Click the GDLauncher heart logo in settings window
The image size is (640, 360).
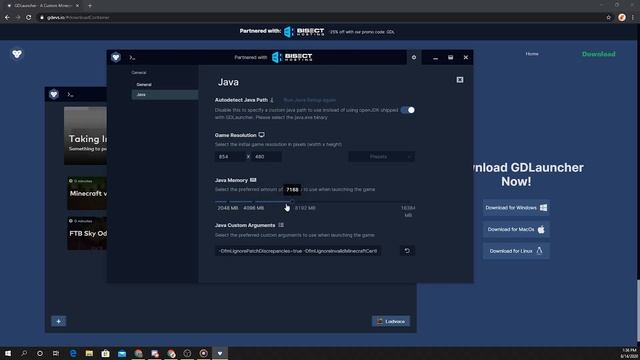click(x=116, y=57)
